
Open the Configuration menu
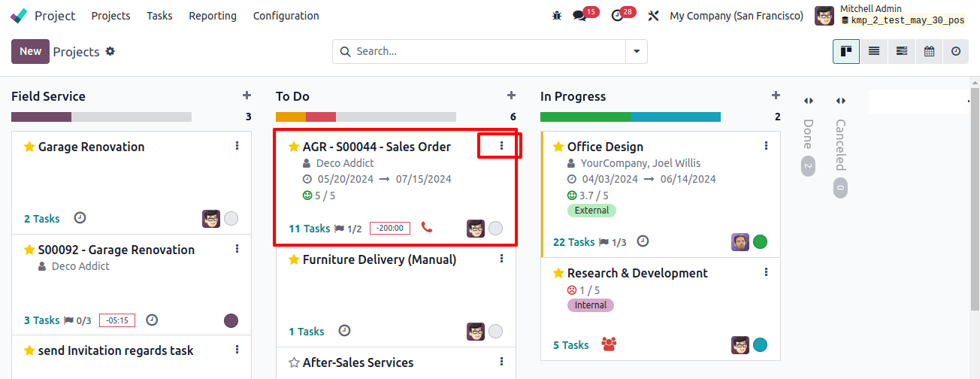pyautogui.click(x=286, y=16)
